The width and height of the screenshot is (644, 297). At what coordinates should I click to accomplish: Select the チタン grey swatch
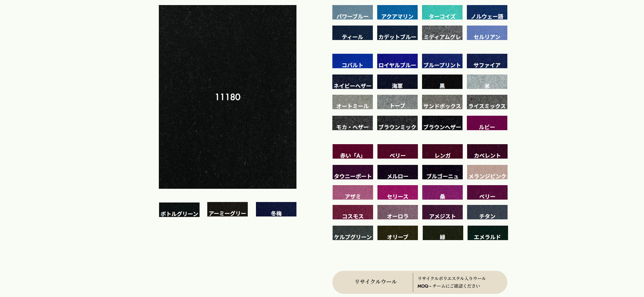pos(487,212)
